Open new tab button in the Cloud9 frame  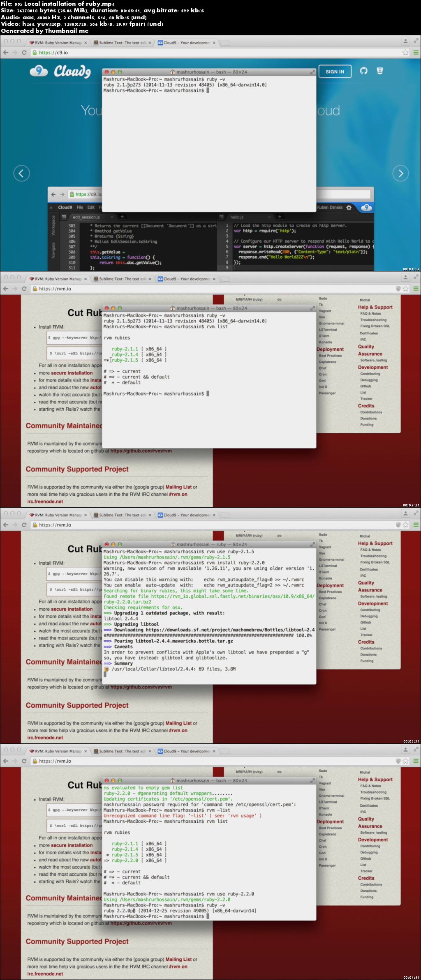pyautogui.click(x=225, y=43)
